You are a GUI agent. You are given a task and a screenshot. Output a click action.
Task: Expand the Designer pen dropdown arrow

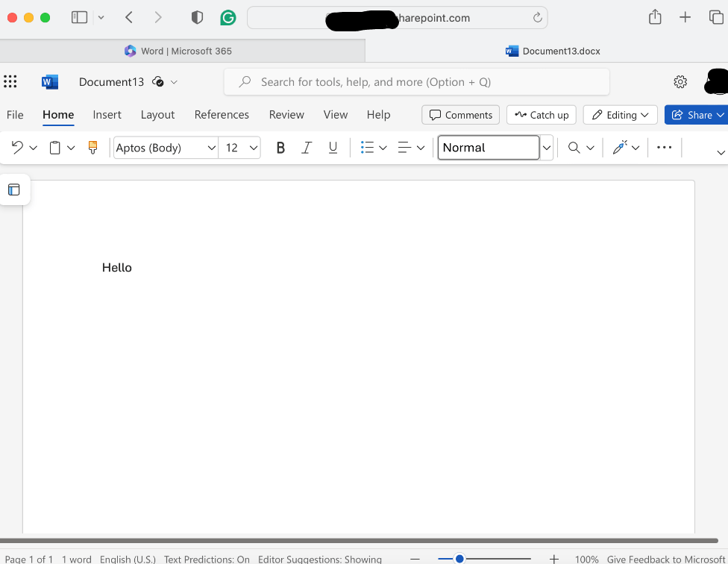pyautogui.click(x=636, y=148)
